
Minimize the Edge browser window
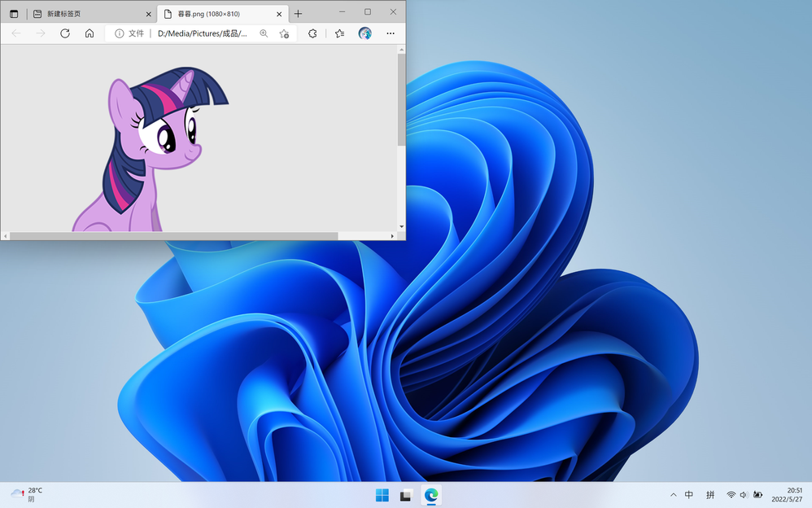[342, 11]
